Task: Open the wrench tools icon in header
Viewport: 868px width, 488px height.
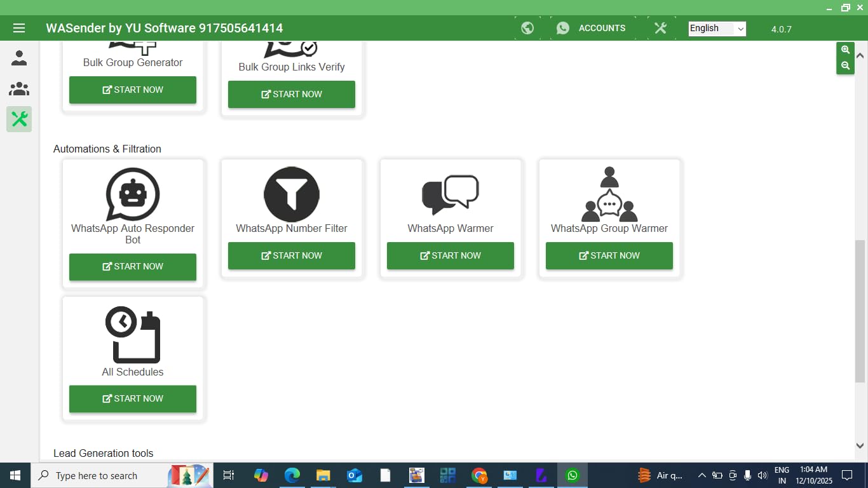Action: pos(660,28)
